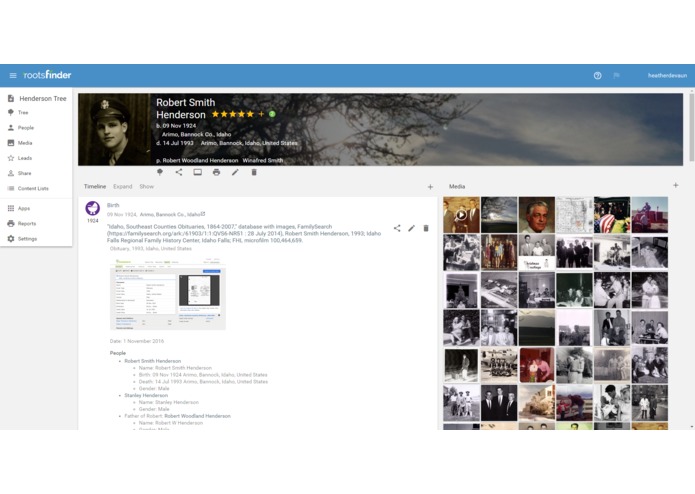Open the tree-at-sunset media thumbnail

[499, 215]
